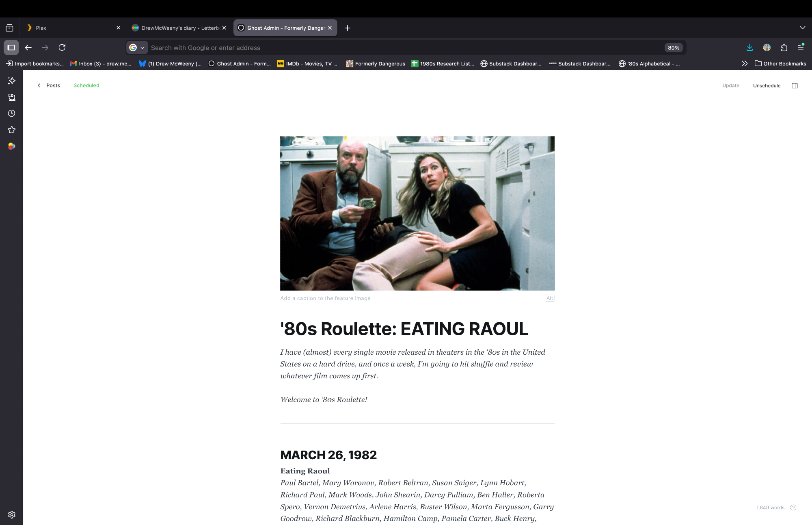Viewport: 812px width, 525px height.
Task: Reload the current page
Action: 62,48
